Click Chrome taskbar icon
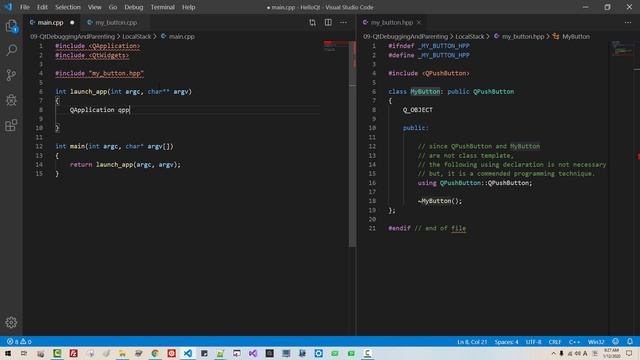Viewport: 640px width, 360px height. pos(155,353)
